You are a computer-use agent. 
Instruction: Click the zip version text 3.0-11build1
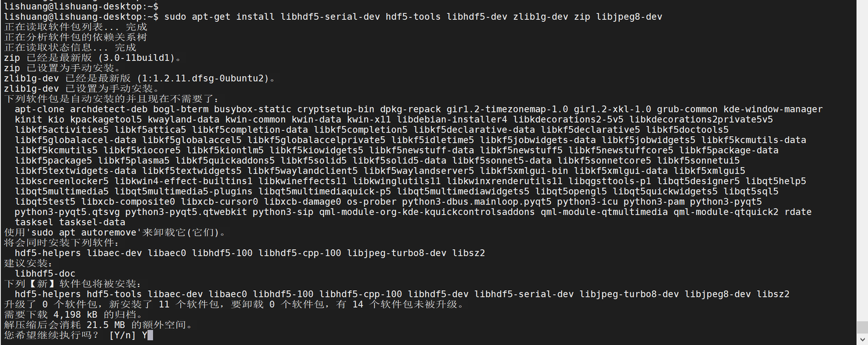[142, 58]
